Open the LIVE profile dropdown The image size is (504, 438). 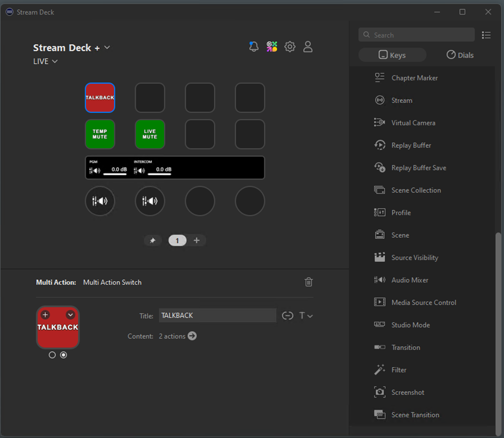pos(55,61)
